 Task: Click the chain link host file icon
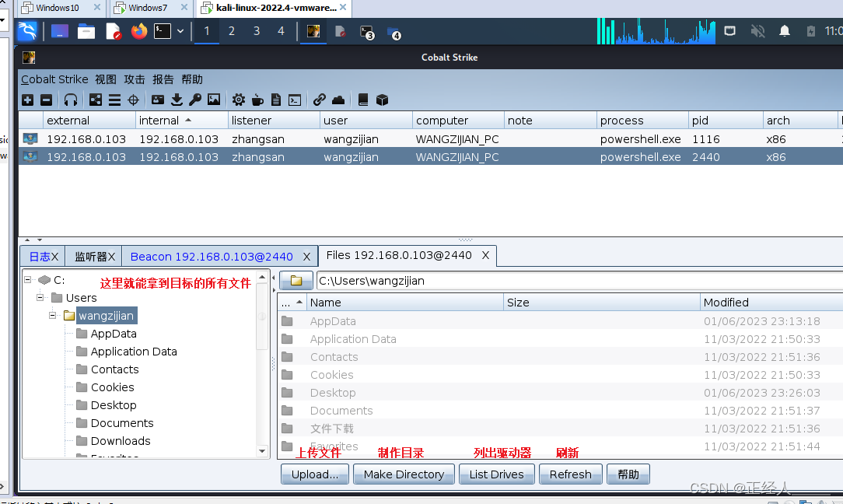320,100
